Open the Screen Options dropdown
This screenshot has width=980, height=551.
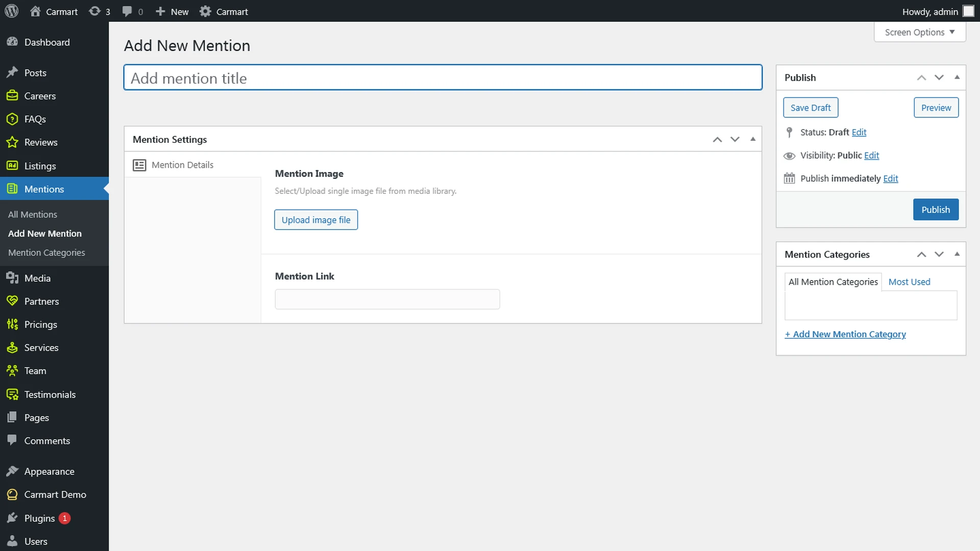click(x=920, y=32)
